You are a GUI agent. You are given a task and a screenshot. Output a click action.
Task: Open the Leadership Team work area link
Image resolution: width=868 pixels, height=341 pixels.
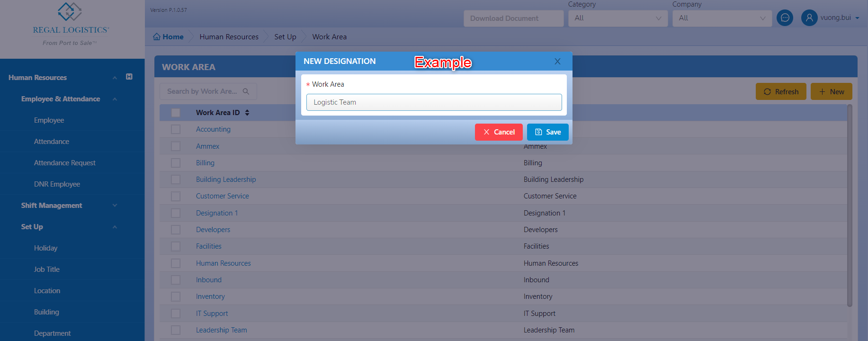pos(222,330)
